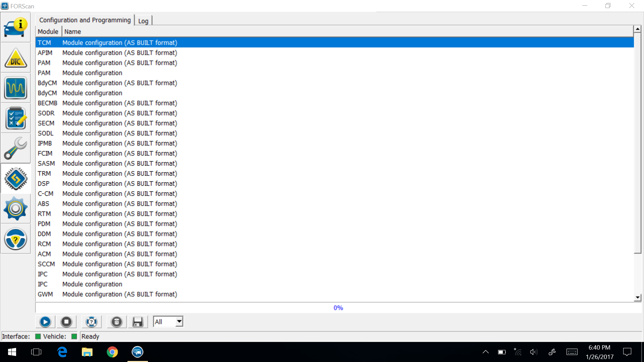644x362 pixels.
Task: Click the save floppy disk icon
Action: [x=138, y=322]
